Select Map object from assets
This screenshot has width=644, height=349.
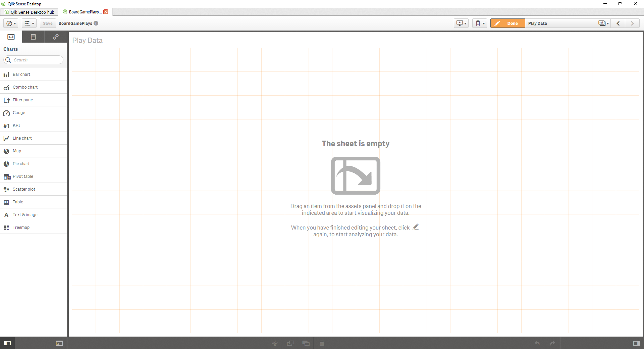[34, 151]
